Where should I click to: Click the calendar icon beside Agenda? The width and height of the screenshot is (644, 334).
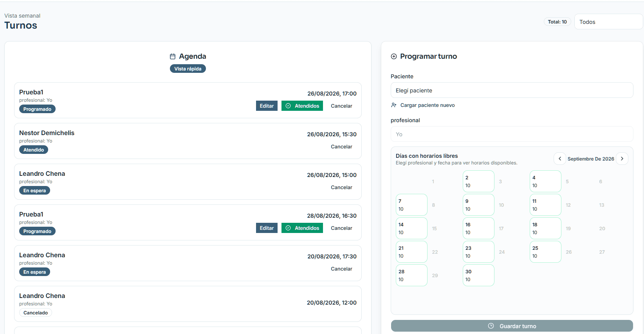click(x=173, y=56)
